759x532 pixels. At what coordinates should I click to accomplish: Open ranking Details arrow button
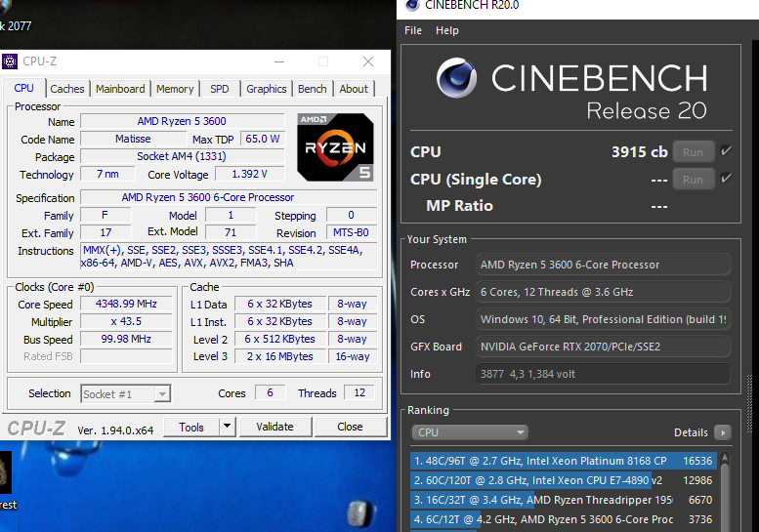tap(723, 432)
